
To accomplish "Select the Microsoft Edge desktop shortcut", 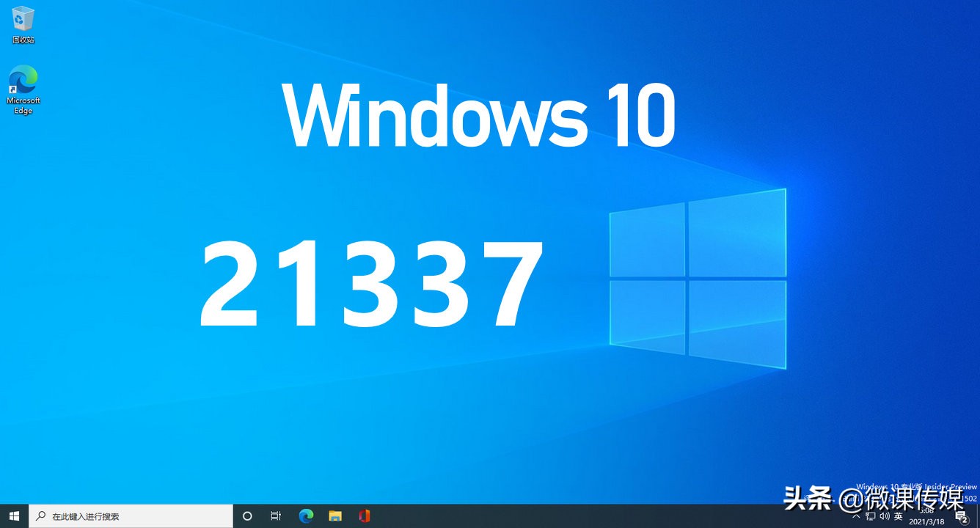I will (23, 89).
